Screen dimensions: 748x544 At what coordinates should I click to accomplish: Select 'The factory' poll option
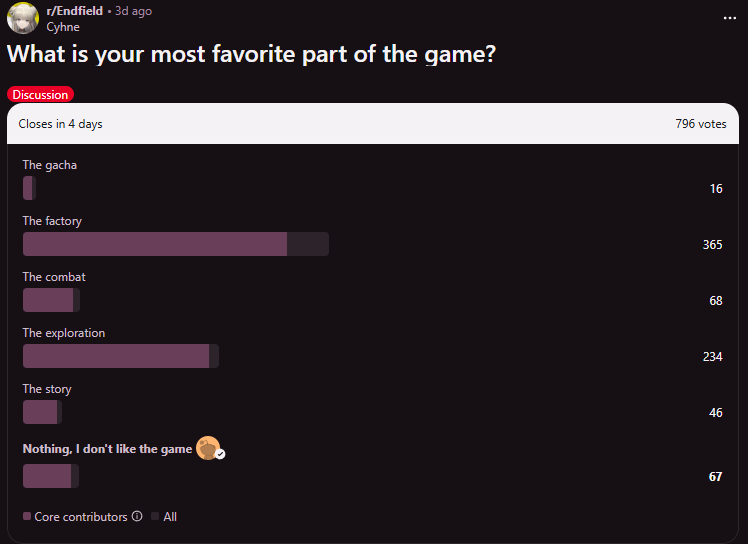coord(53,221)
